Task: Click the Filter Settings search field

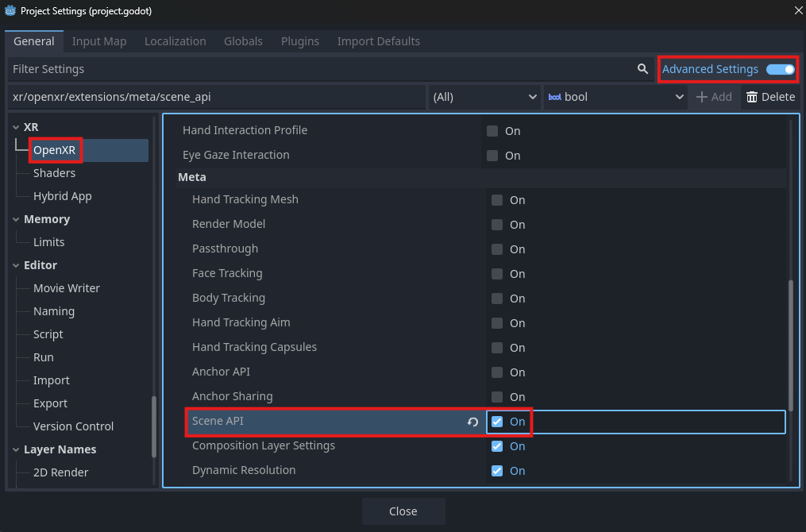Action: point(329,69)
